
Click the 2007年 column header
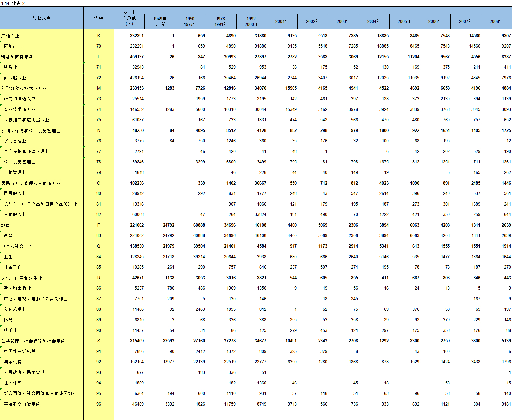point(466,22)
